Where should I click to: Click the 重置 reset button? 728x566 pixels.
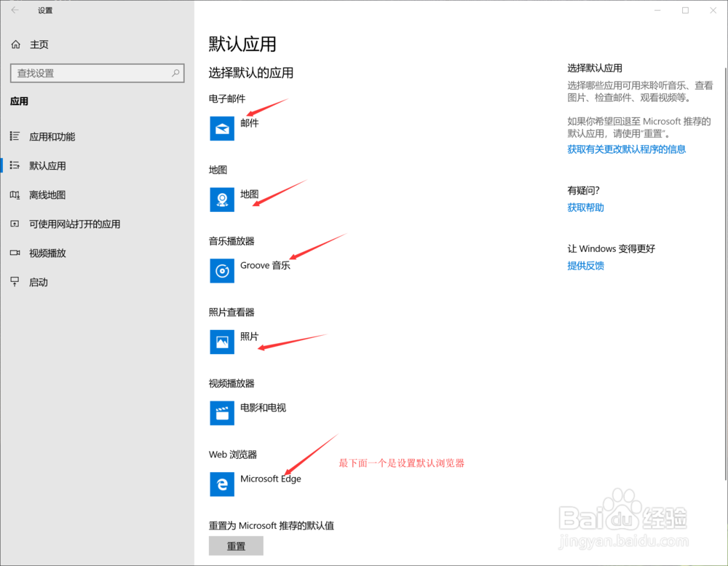pyautogui.click(x=236, y=546)
